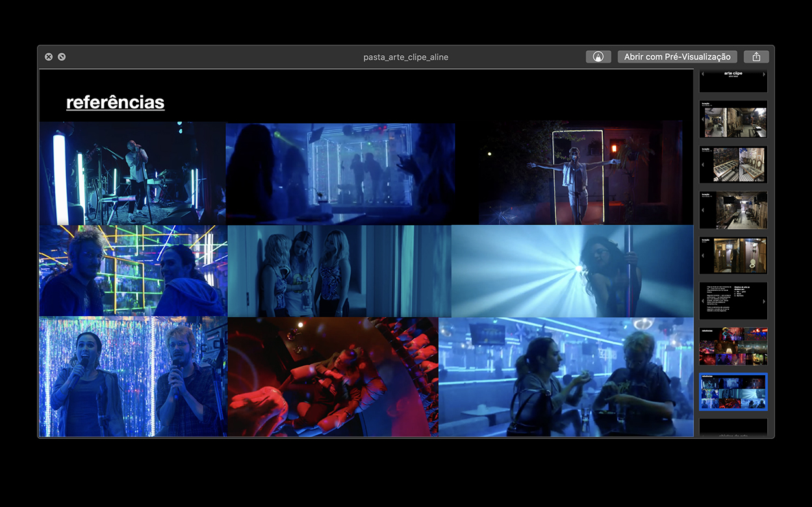Select the partially visible last thumbnail
The image size is (812, 507).
[733, 428]
